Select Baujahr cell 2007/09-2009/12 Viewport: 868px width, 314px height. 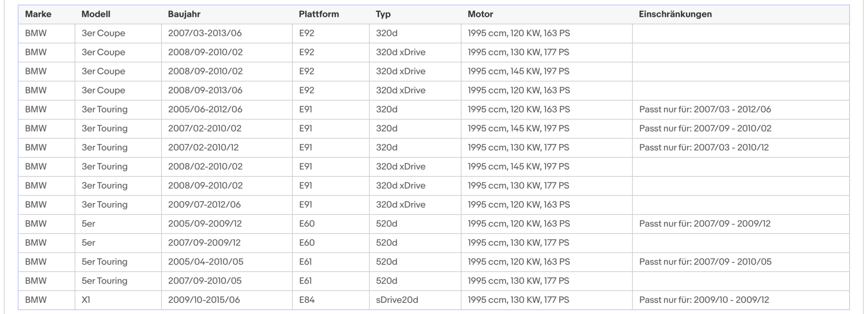(227, 243)
